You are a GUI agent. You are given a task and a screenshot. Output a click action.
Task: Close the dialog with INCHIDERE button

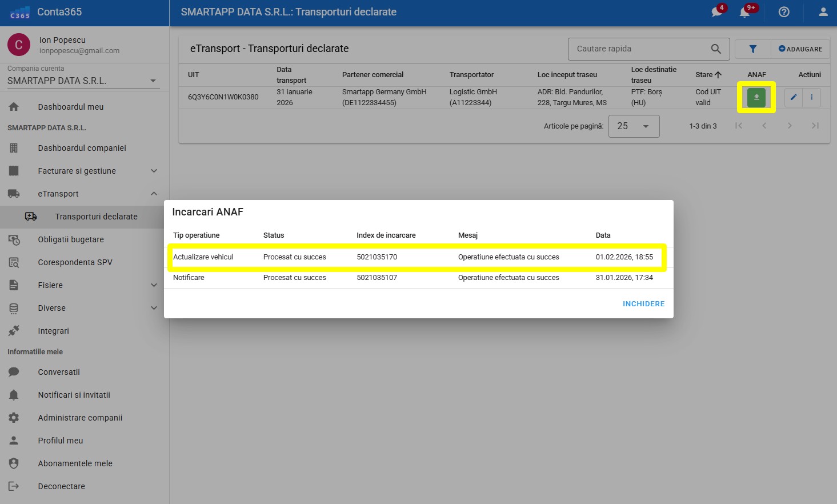point(643,304)
